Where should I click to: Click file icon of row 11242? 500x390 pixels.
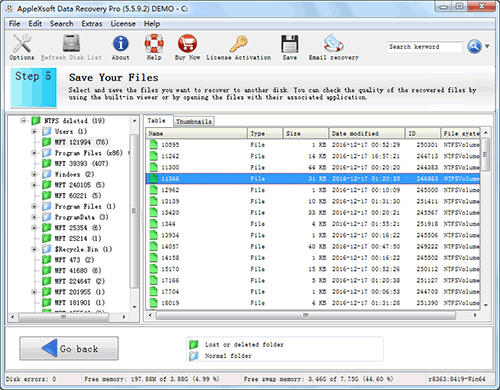[153, 156]
